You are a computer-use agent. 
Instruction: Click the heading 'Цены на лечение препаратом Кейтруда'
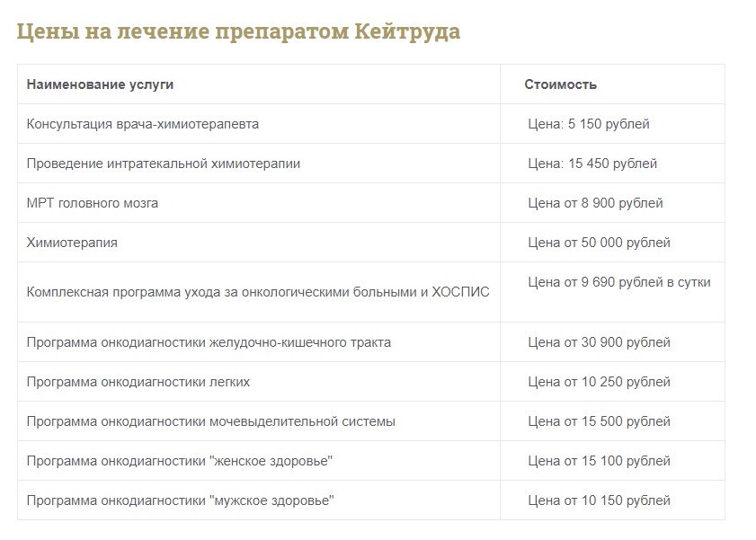238,31
